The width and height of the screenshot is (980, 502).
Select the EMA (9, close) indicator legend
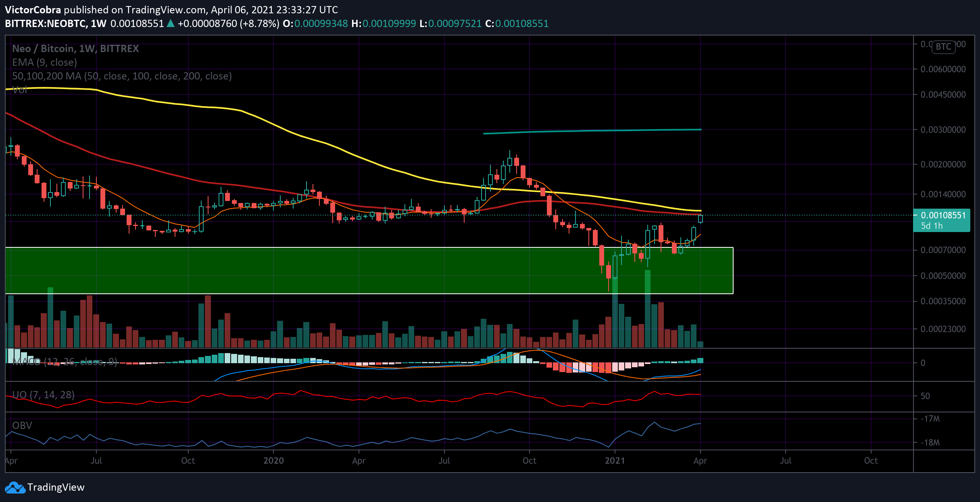click(44, 62)
